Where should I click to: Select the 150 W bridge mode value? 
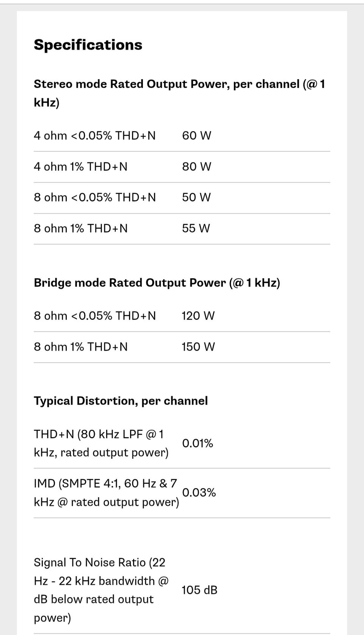(198, 347)
